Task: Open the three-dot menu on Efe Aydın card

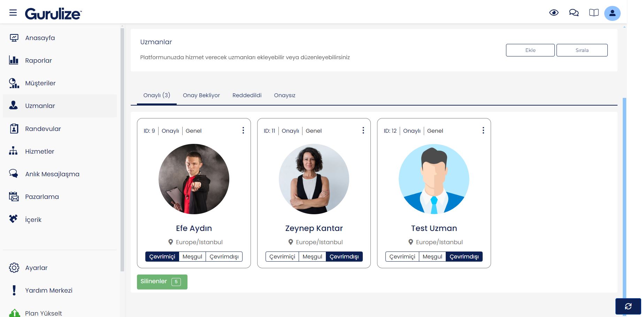Action: tap(243, 130)
